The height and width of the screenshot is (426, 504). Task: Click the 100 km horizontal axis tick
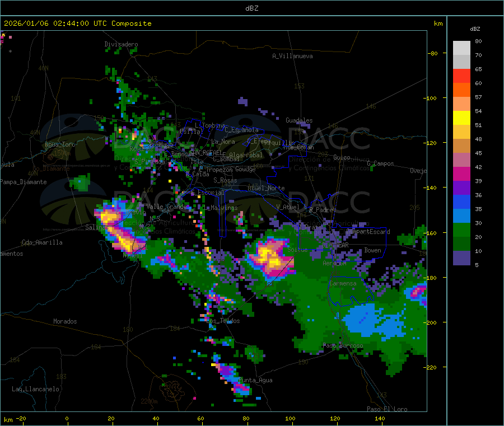290,419
